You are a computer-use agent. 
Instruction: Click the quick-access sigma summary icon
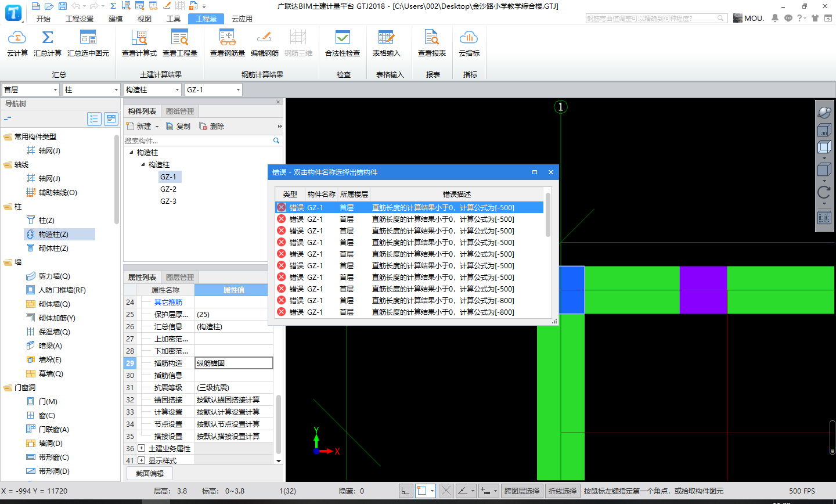pyautogui.click(x=113, y=6)
